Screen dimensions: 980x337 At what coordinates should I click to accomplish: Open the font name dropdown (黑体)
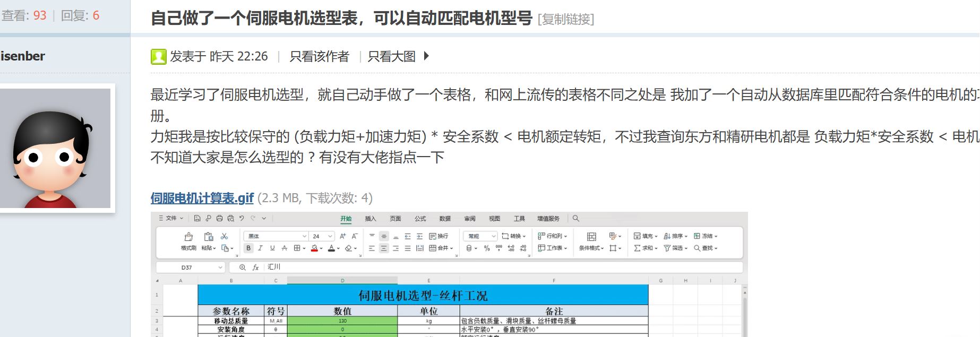(x=304, y=236)
